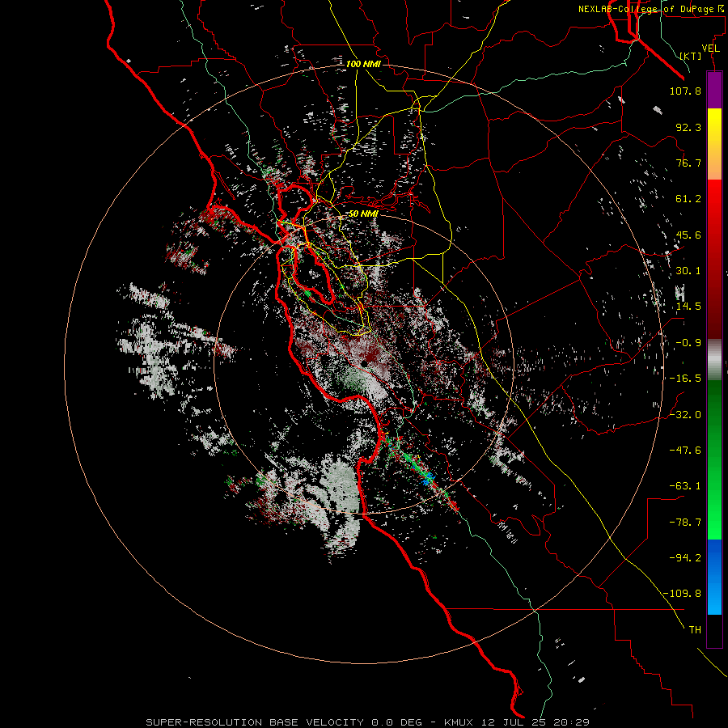Pick the gray zero-velocity segment of the scale
Screen dimensions: 728x728
(714, 360)
